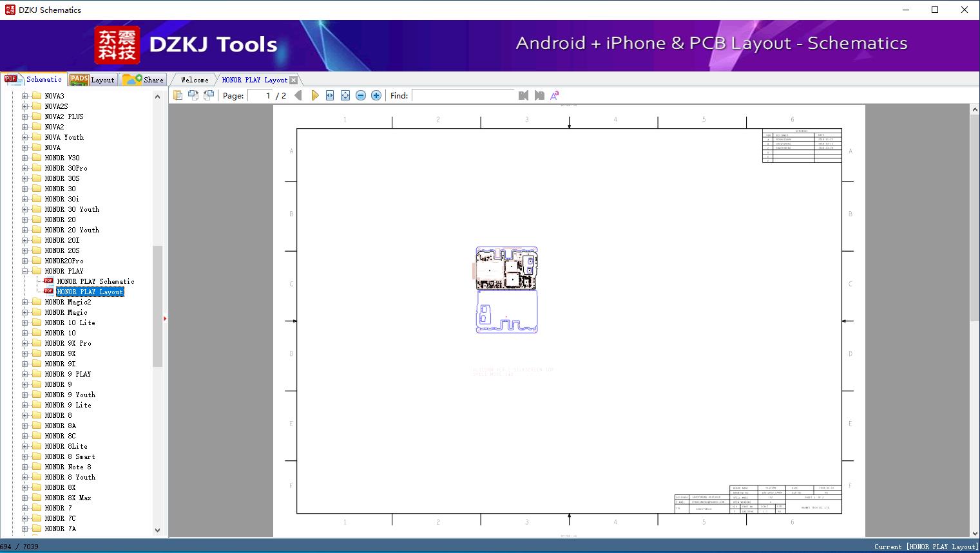
Task: Click the Find text field
Action: click(x=463, y=95)
